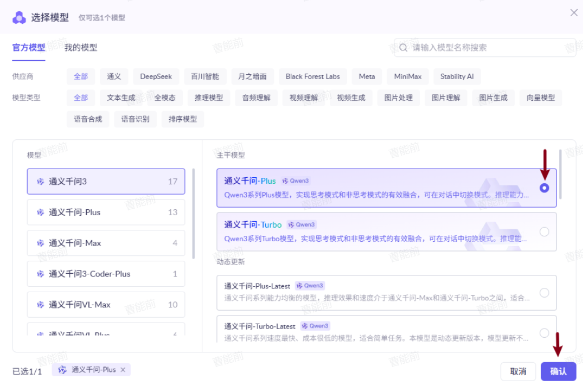Click the Qwen icon in 通义千问3-Coder-Plus row
Screen dimensions: 583x392
coord(40,274)
